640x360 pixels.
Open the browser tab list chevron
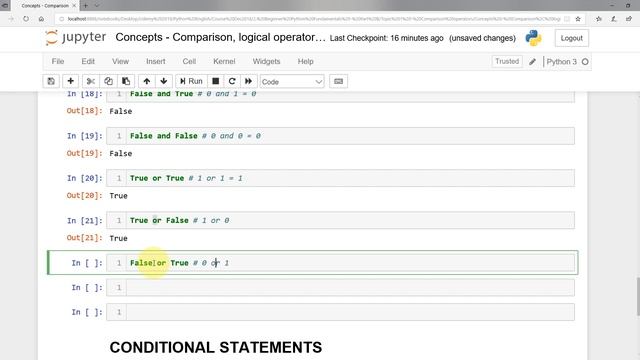click(97, 6)
